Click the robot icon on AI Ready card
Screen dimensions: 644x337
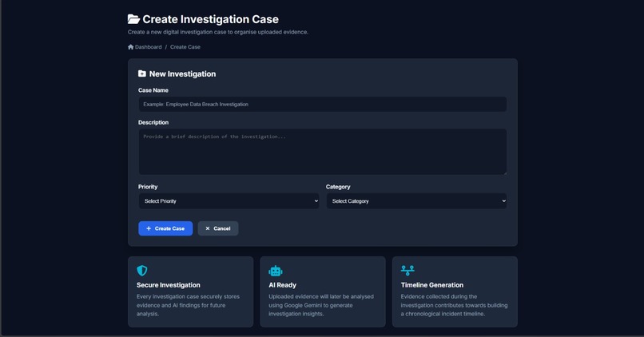click(x=276, y=271)
